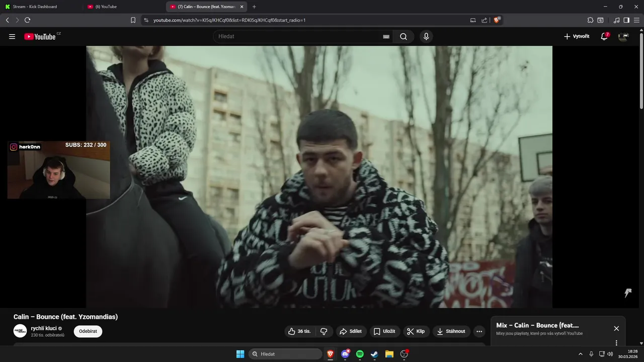Reload the page
Viewport: 644px width, 362px height.
(x=27, y=20)
